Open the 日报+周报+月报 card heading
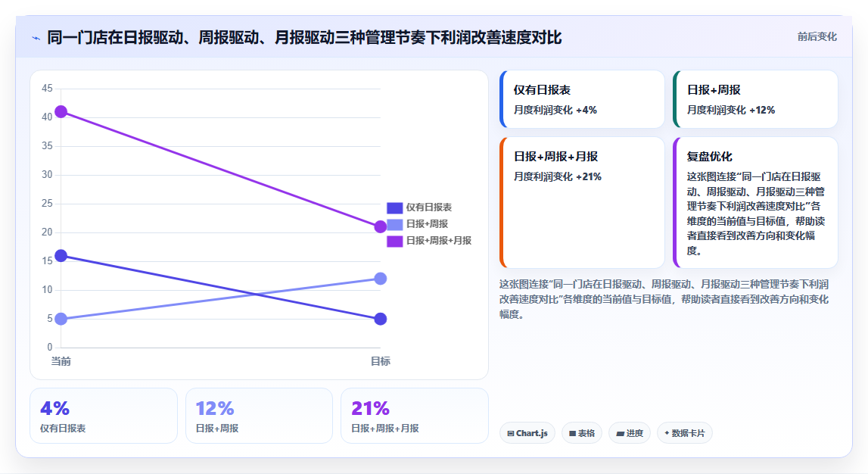Screen dimensions: 868x474 [555, 157]
